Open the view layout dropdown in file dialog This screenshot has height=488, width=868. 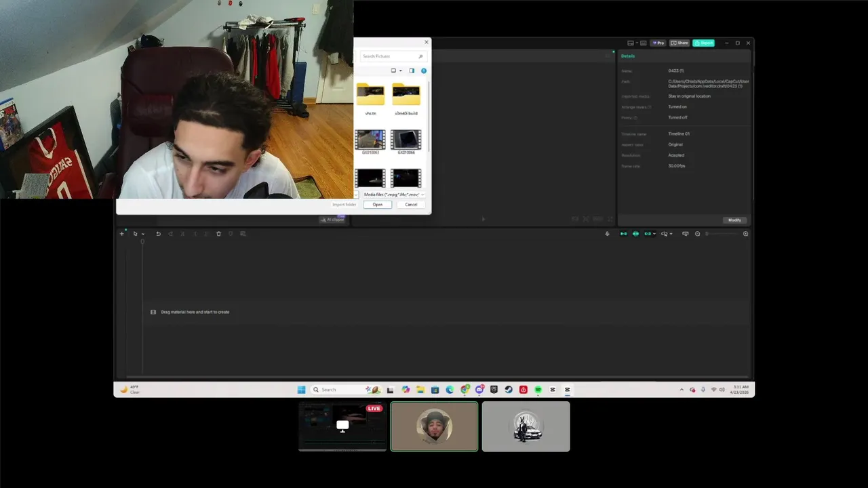tap(396, 70)
